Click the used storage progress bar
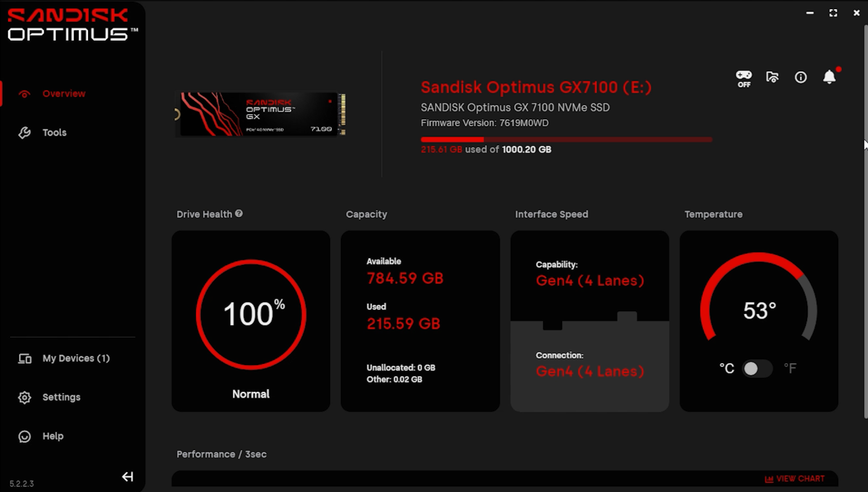This screenshot has height=492, width=868. (x=566, y=140)
